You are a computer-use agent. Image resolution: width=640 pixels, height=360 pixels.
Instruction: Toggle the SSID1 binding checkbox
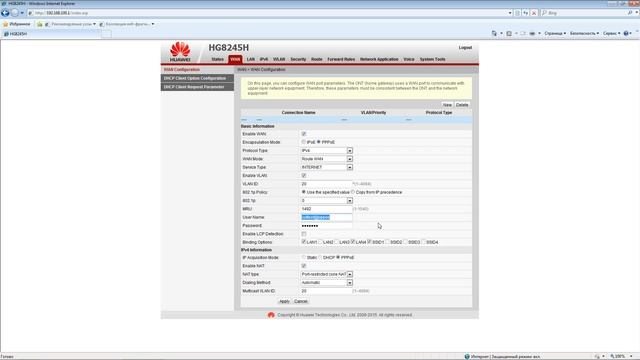(x=369, y=242)
